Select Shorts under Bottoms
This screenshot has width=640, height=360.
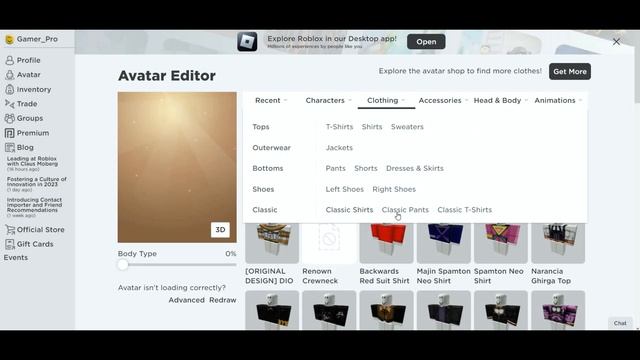click(x=366, y=169)
